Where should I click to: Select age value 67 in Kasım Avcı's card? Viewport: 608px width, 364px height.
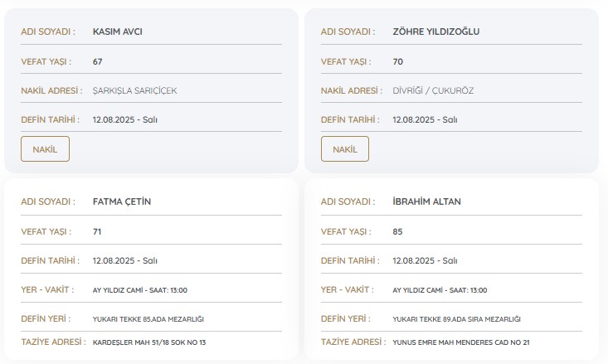pos(98,61)
